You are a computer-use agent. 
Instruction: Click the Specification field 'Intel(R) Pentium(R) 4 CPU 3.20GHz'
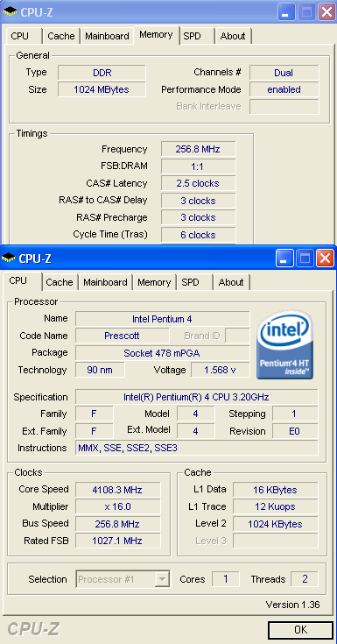click(x=197, y=397)
